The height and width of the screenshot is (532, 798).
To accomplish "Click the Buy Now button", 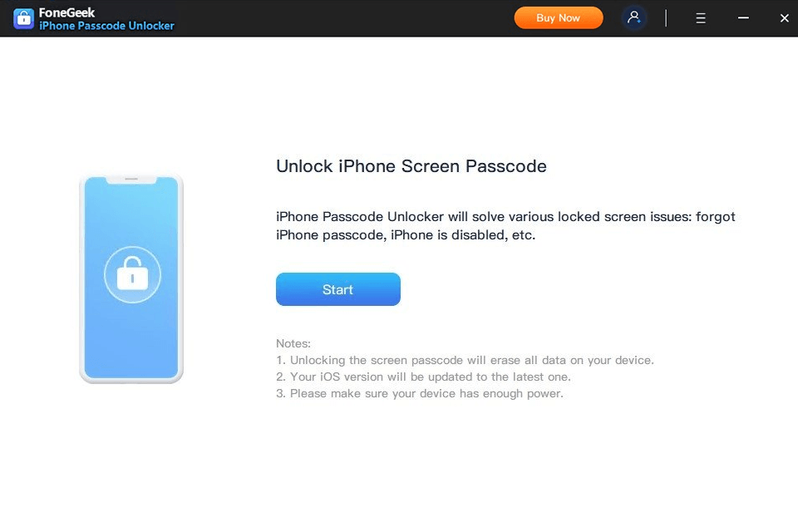I will (559, 17).
